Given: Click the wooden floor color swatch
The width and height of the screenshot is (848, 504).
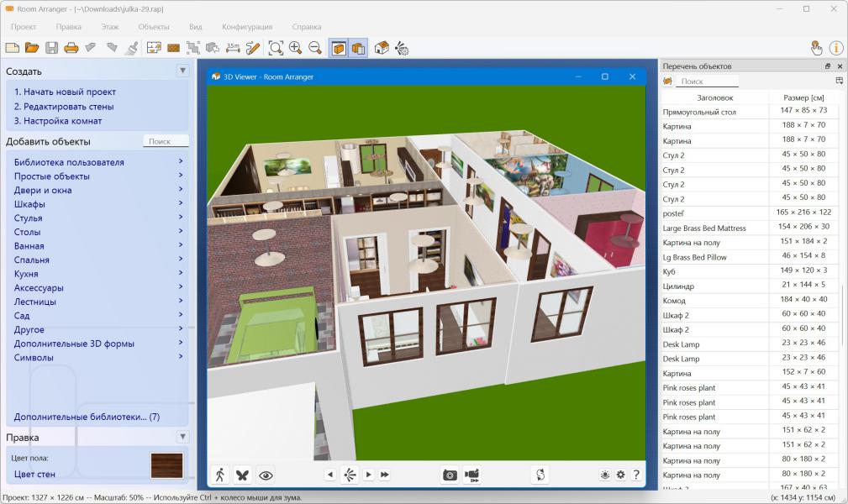Looking at the screenshot, I should click(x=166, y=465).
